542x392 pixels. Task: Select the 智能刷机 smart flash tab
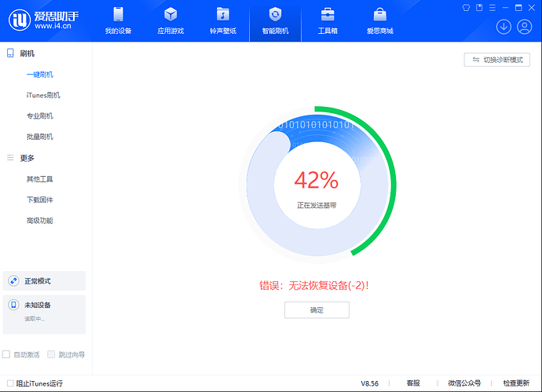click(275, 20)
